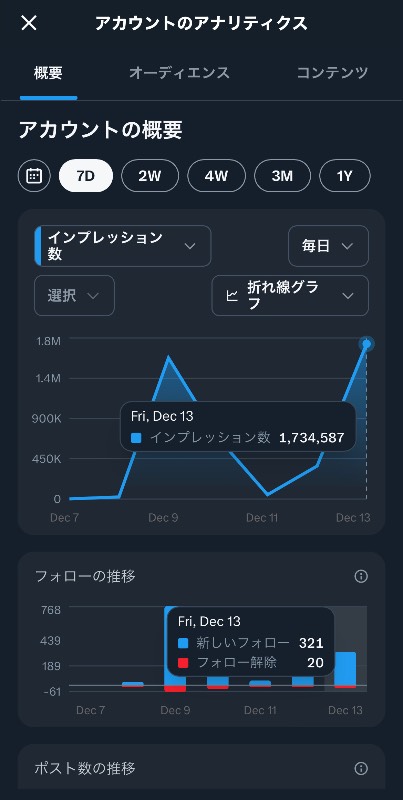The height and width of the screenshot is (800, 403).
Task: Expand the 折れ線グラフ chart type dropdown
Action: tap(290, 295)
